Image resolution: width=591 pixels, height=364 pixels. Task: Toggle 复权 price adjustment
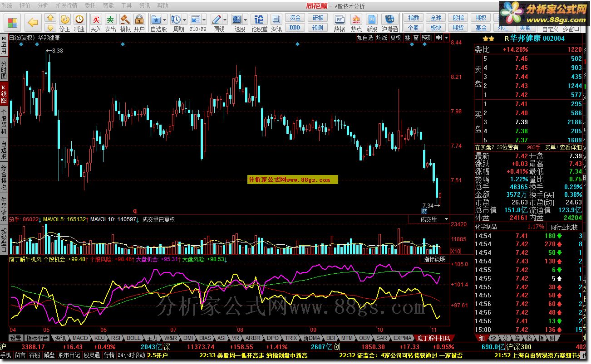tap(396, 38)
